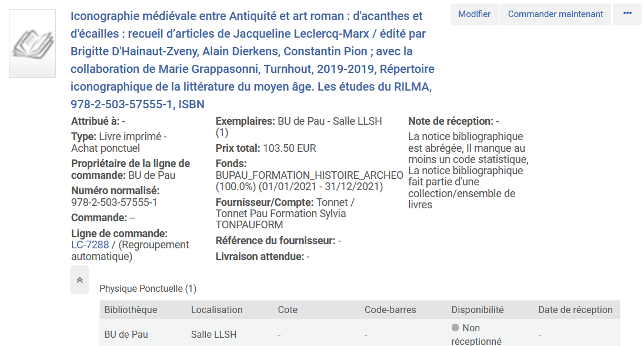Select the Cote column header
This screenshot has width=644, height=346.
coord(288,310)
